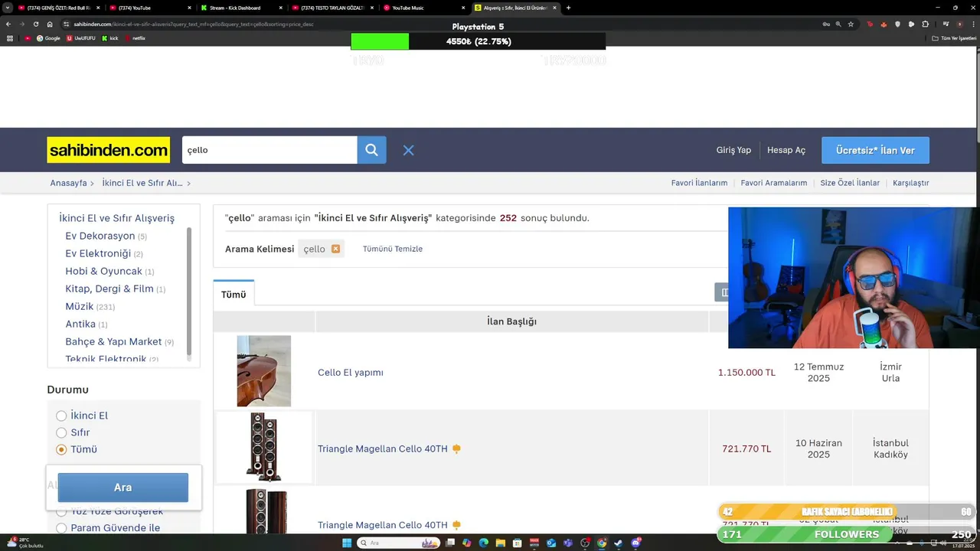Screen dimensions: 980x551
Task: Switch to the Tümü results tab
Action: [234, 295]
